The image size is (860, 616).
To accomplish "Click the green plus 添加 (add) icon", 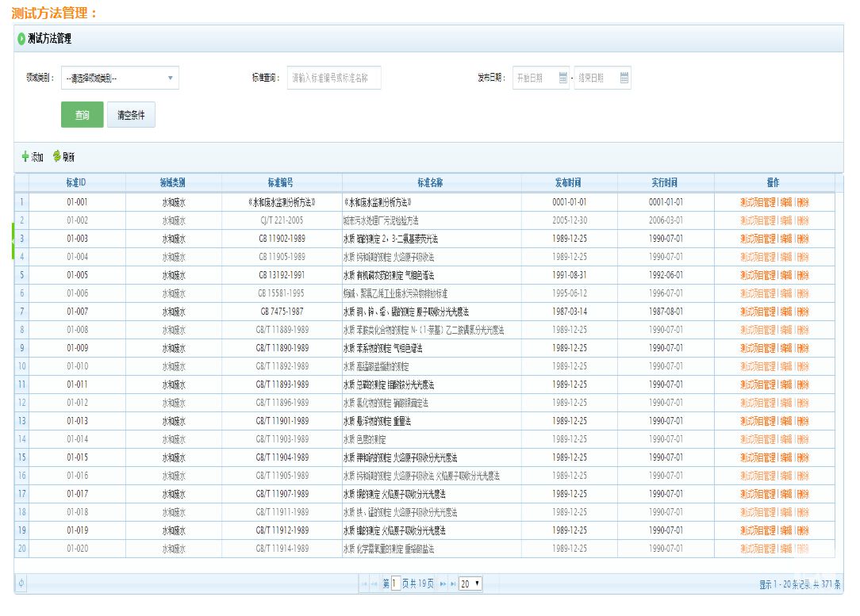I will pos(25,157).
